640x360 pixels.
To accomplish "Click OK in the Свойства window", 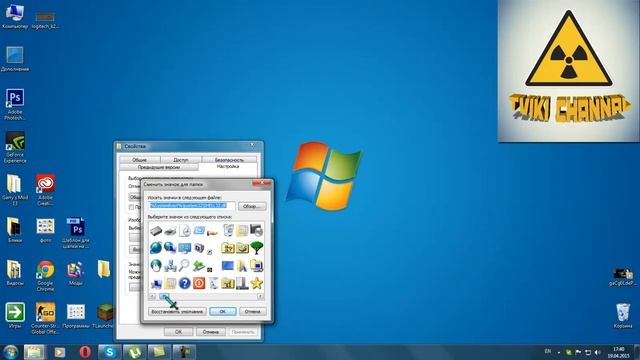I will coord(178,332).
